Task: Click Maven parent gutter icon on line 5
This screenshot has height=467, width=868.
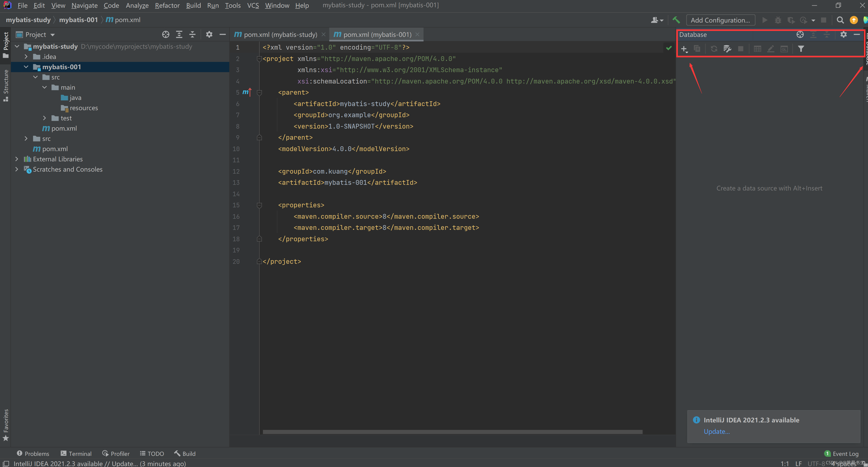Action: coord(247,92)
